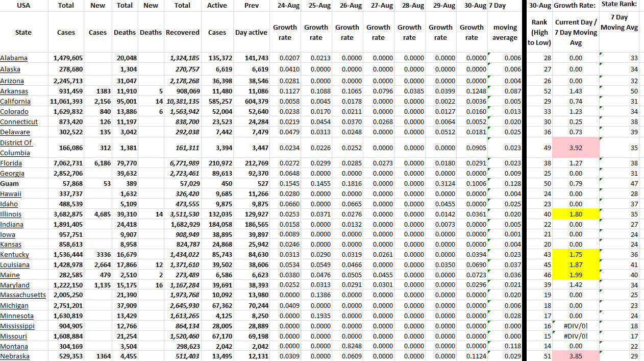Open the Alabama state link
This screenshot has width=644, height=361.
pyautogui.click(x=14, y=58)
